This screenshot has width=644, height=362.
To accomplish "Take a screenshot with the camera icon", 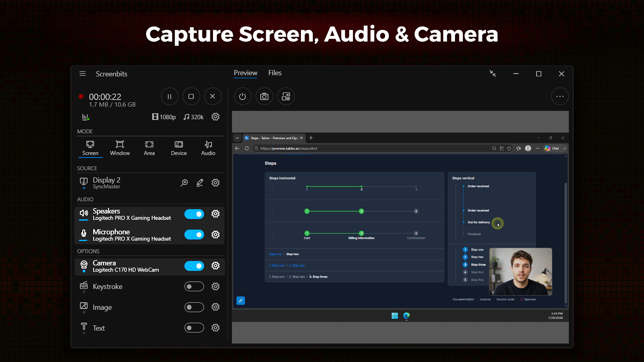I will click(264, 97).
